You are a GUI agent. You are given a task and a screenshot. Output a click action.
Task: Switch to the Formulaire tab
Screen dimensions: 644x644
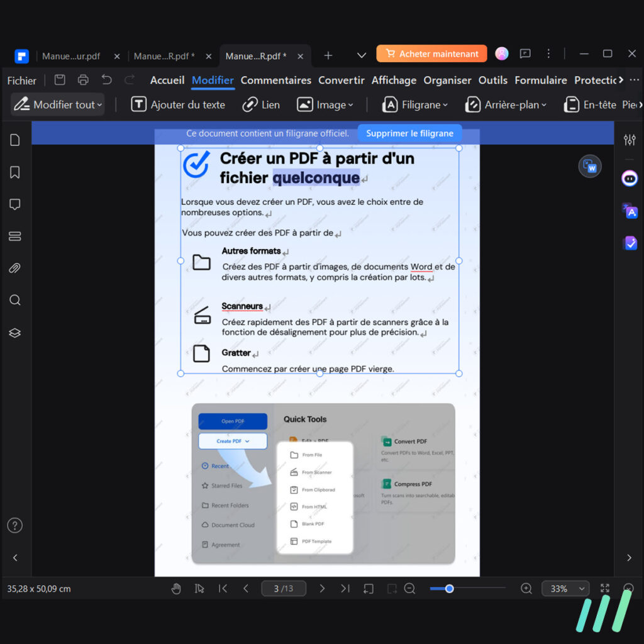tap(540, 80)
